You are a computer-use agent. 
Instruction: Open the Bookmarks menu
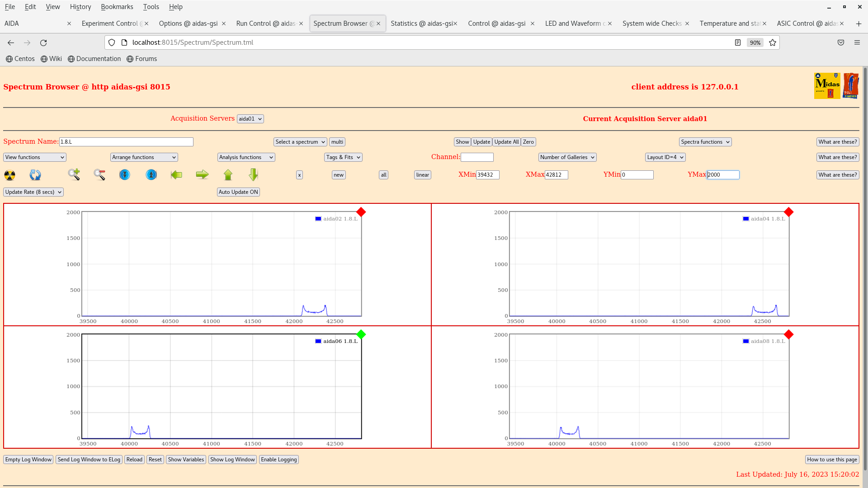[x=117, y=7]
